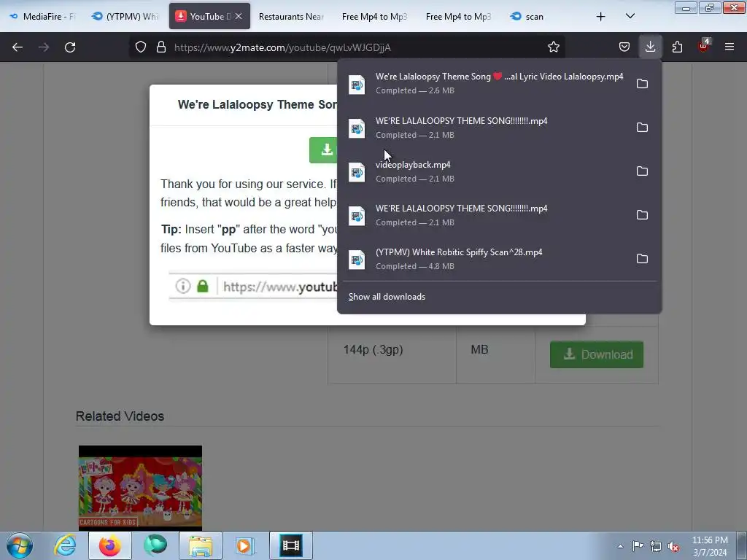Image resolution: width=747 pixels, height=560 pixels.
Task: Open the second Free Mp4 to Mp3 tab
Action: click(458, 17)
